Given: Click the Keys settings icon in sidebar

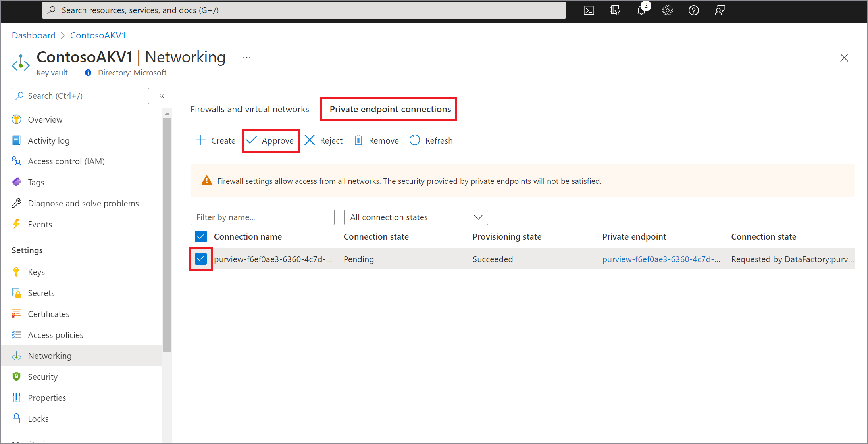Looking at the screenshot, I should click(17, 272).
